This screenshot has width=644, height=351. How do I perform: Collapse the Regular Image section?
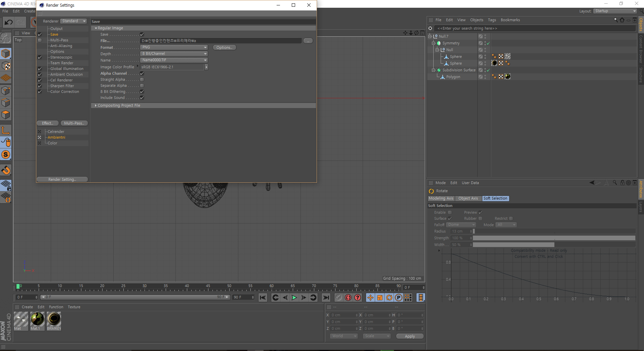click(96, 28)
